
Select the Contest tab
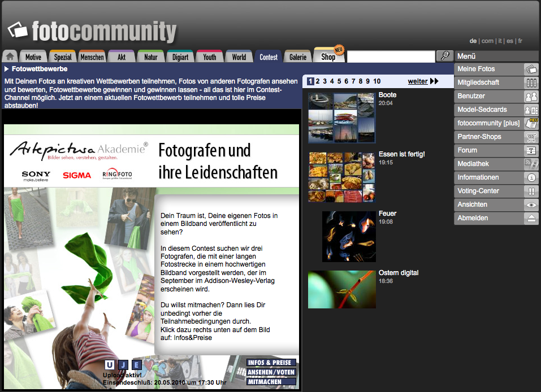point(269,57)
